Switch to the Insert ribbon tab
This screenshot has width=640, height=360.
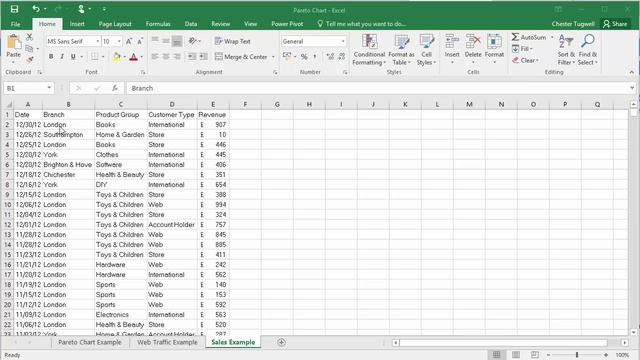point(77,24)
